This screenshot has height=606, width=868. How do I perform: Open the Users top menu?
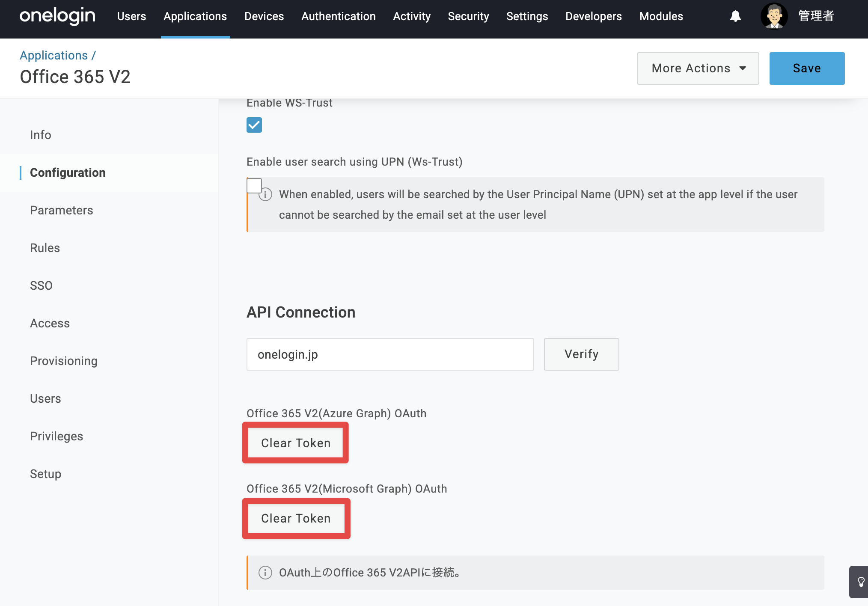(x=131, y=16)
